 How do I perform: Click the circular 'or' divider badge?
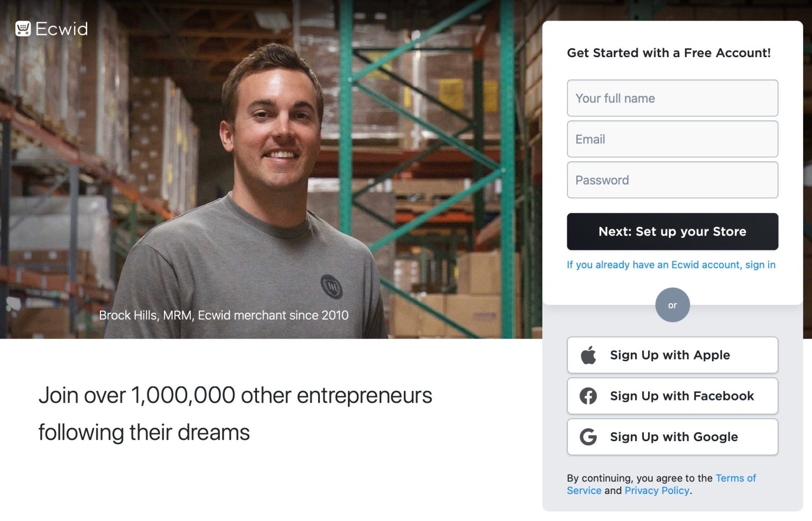click(672, 305)
